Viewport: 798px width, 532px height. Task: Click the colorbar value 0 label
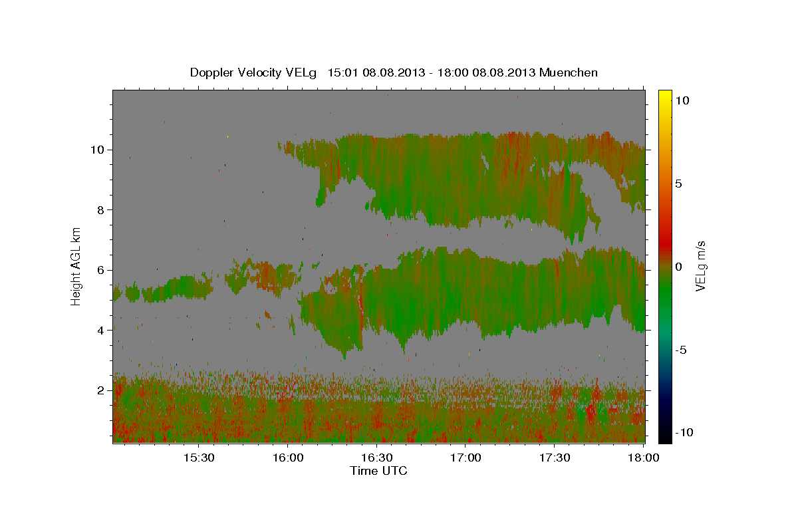(x=678, y=267)
